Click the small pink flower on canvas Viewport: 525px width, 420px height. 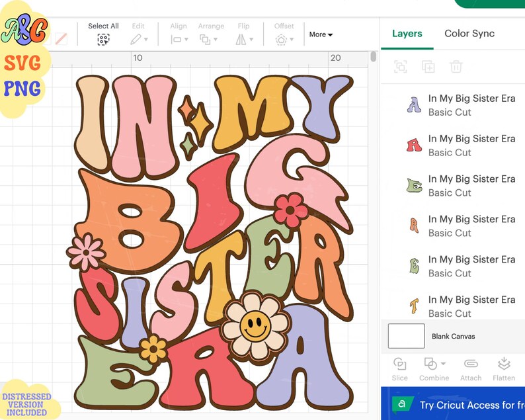pos(86,251)
